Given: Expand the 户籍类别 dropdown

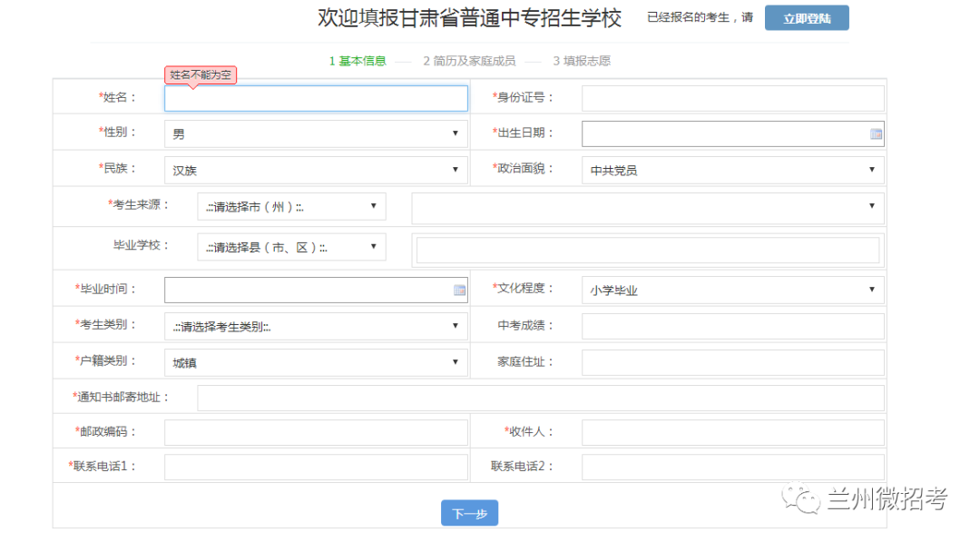Looking at the screenshot, I should [x=316, y=362].
